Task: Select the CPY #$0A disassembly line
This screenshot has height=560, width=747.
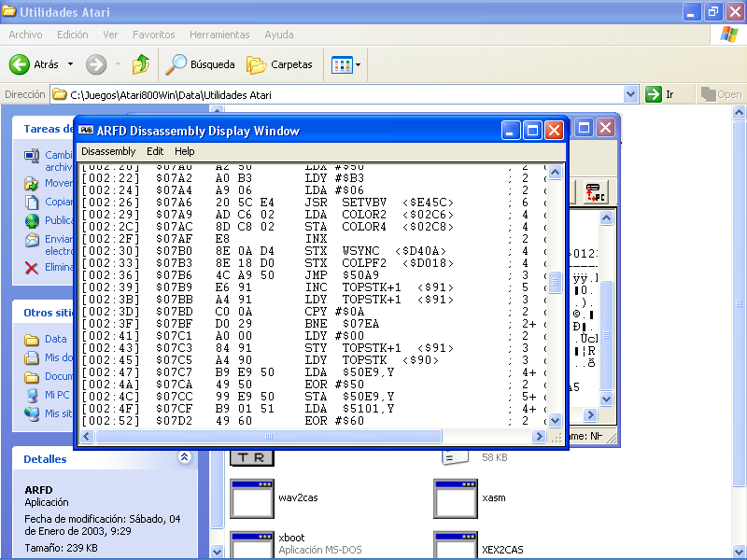Action: coord(313,312)
